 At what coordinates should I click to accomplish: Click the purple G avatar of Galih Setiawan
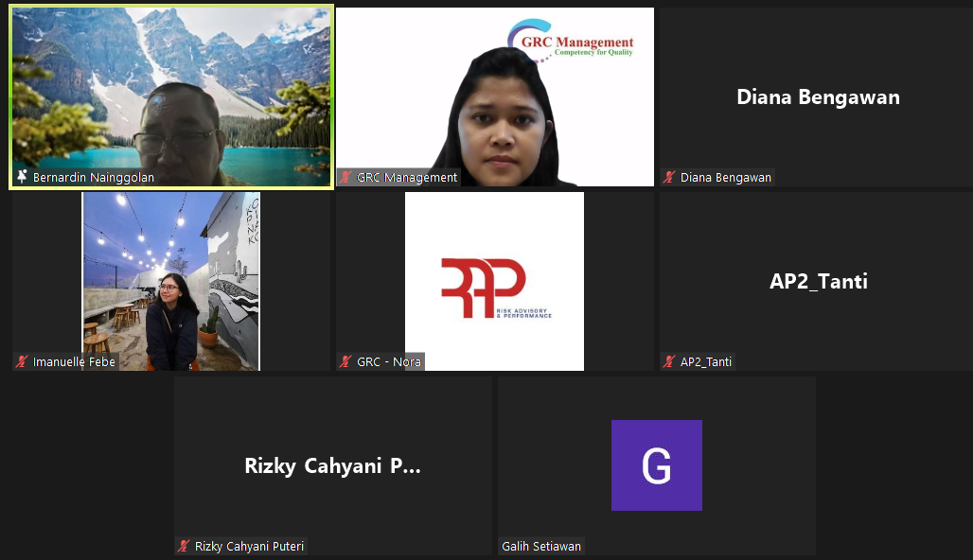(x=656, y=465)
